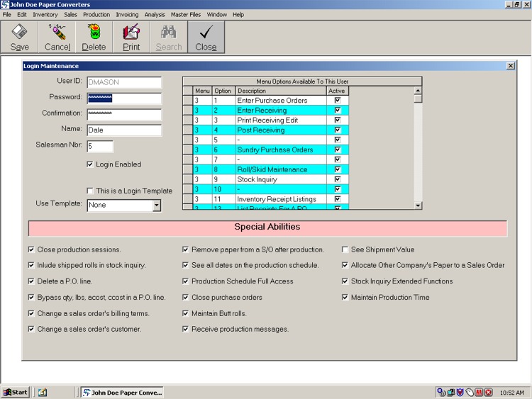Screen dimensions: 532x399
Task: Open the File menu
Action: pyautogui.click(x=7, y=15)
